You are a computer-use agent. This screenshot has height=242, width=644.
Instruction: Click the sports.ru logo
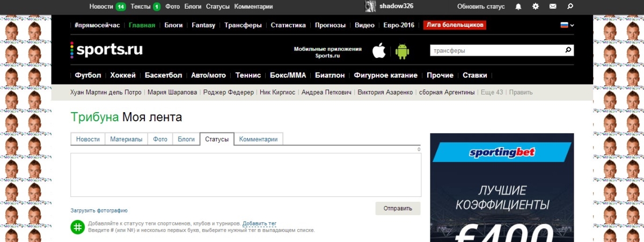pos(106,50)
